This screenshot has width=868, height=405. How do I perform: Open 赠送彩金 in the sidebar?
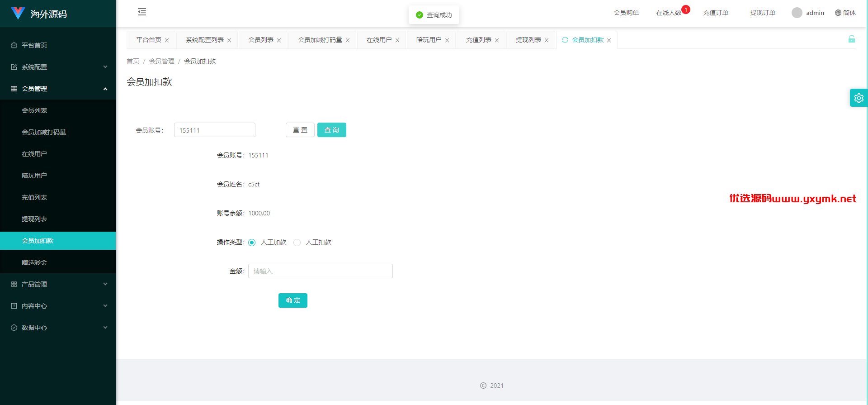click(58, 262)
